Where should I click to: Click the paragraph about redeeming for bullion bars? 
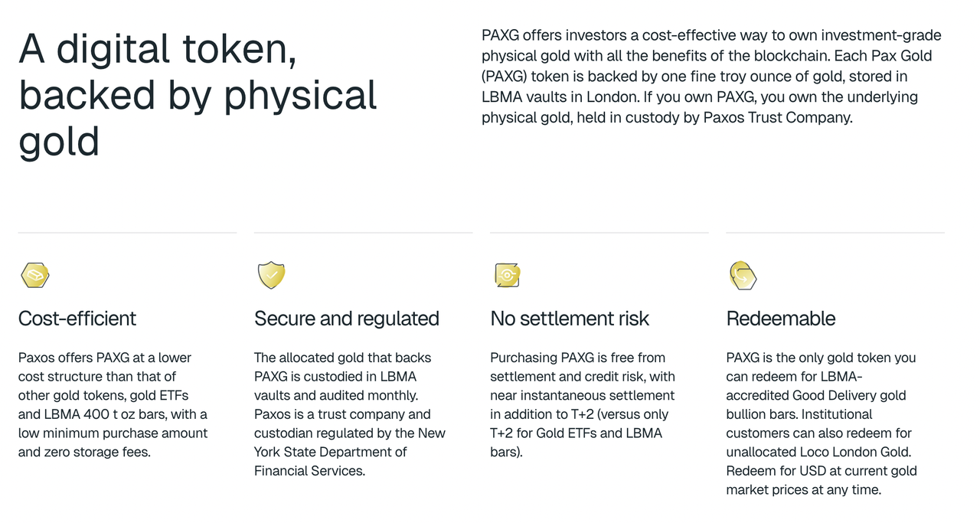(822, 423)
